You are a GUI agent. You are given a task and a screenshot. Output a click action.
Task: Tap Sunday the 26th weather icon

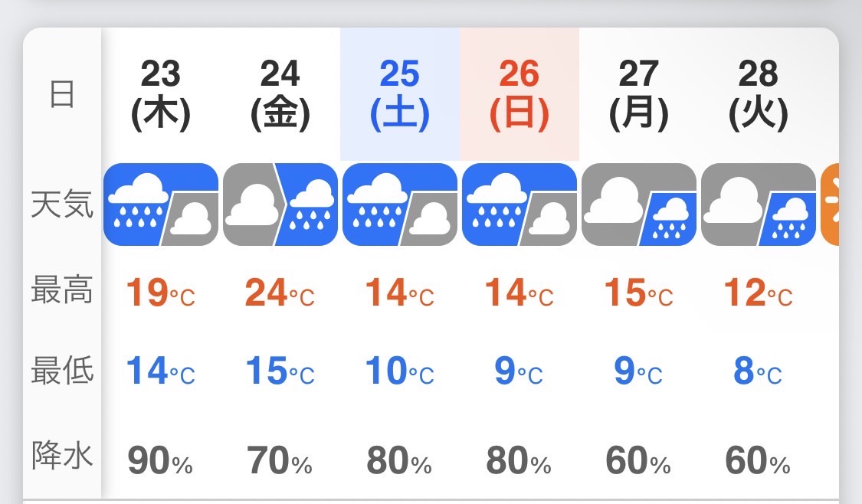pos(519,205)
